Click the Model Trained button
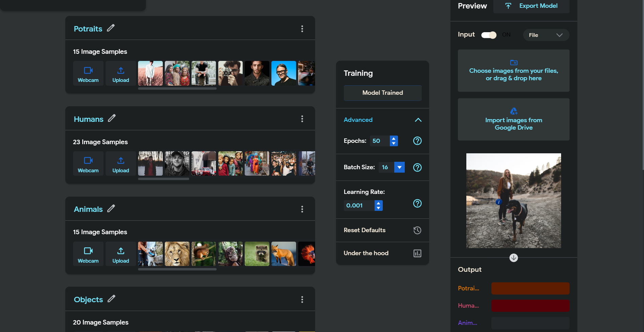Viewport: 644px width, 332px height. tap(383, 93)
